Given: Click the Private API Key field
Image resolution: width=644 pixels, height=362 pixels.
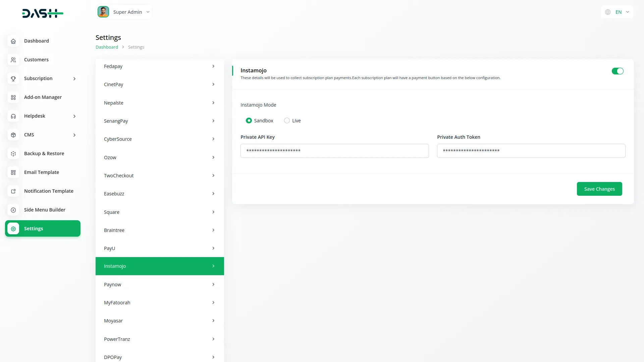Looking at the screenshot, I should (x=334, y=151).
